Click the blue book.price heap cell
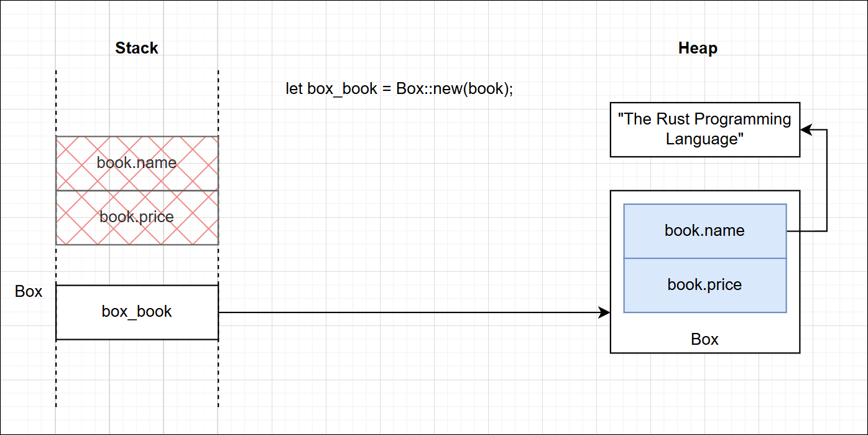 pos(705,285)
